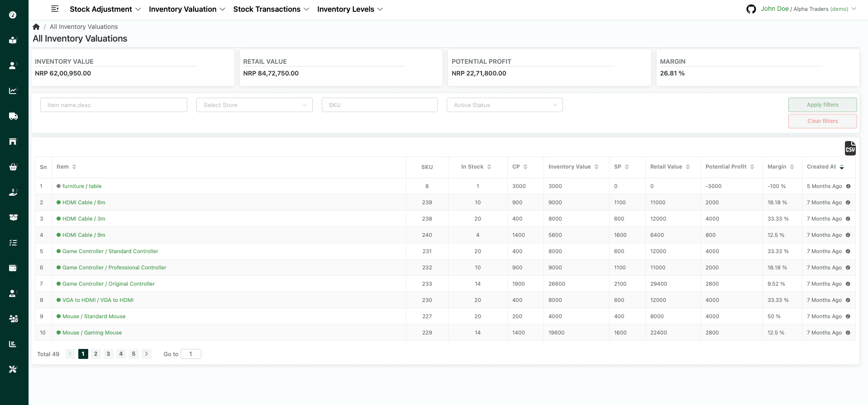Image resolution: width=868 pixels, height=405 pixels.
Task: Click info icon on furniture / table row
Action: 848,186
